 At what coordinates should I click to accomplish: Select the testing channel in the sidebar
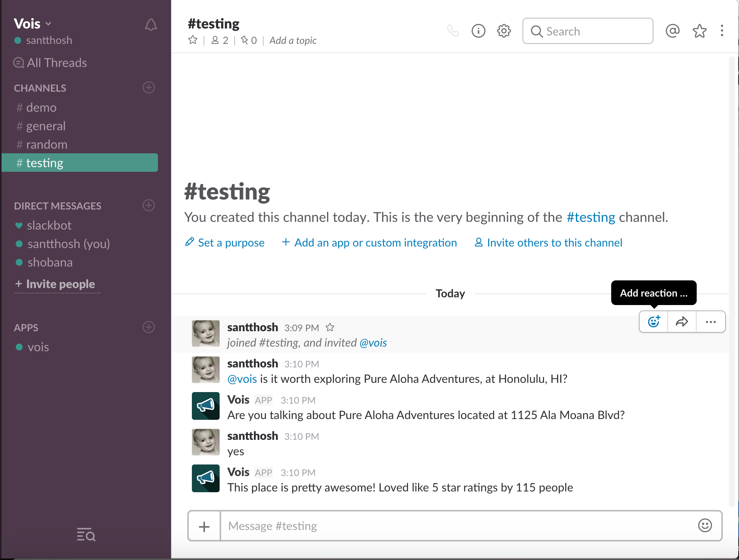(x=80, y=163)
